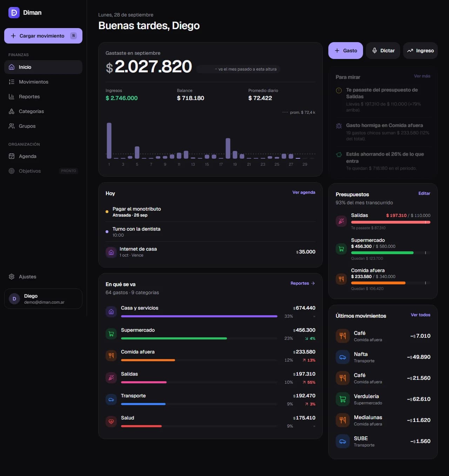This screenshot has height=476, width=449.
Task: Click the Casa y servicios house icon
Action: (x=111, y=312)
